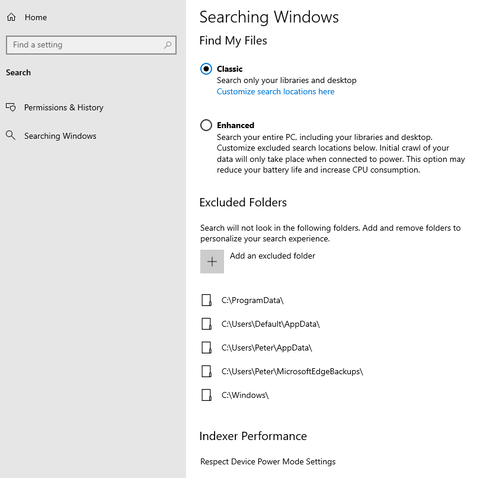Select the C:\Users\Peter\AppData\ excluded folder

tap(267, 348)
